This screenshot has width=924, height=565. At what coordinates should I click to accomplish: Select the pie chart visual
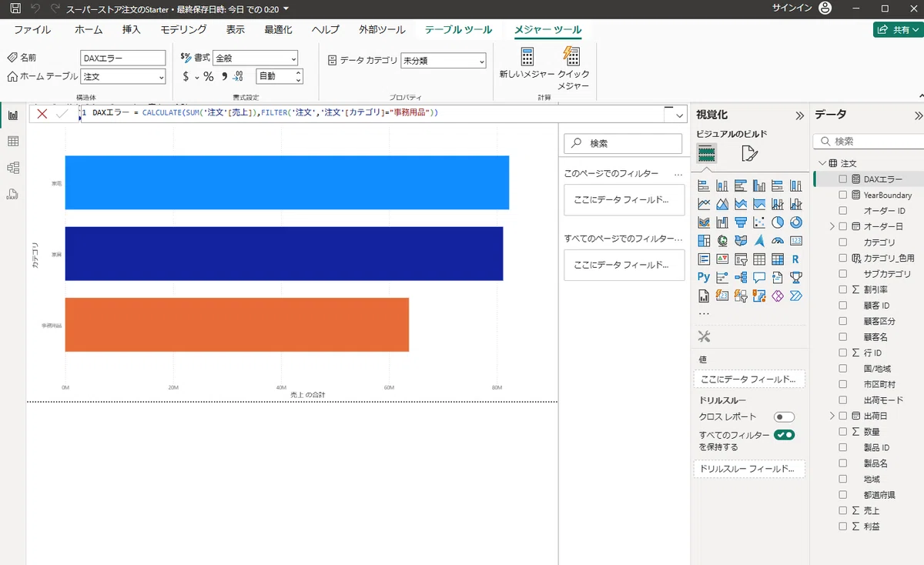click(778, 222)
